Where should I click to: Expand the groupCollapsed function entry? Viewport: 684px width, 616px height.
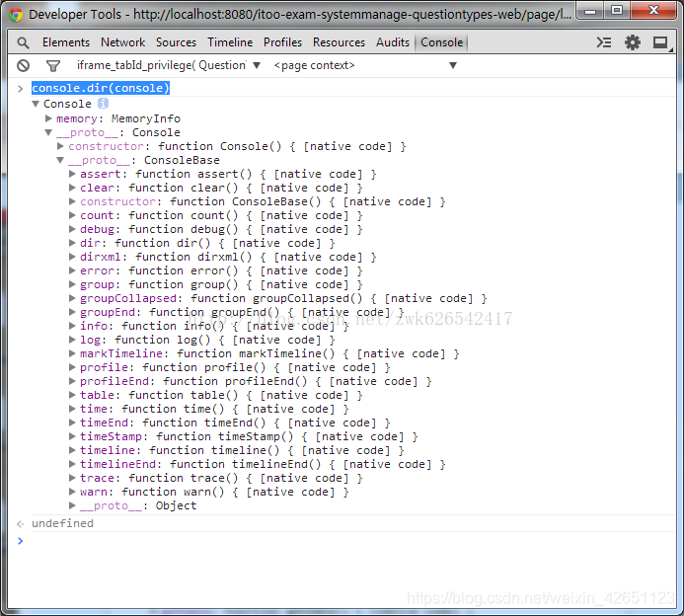point(72,298)
